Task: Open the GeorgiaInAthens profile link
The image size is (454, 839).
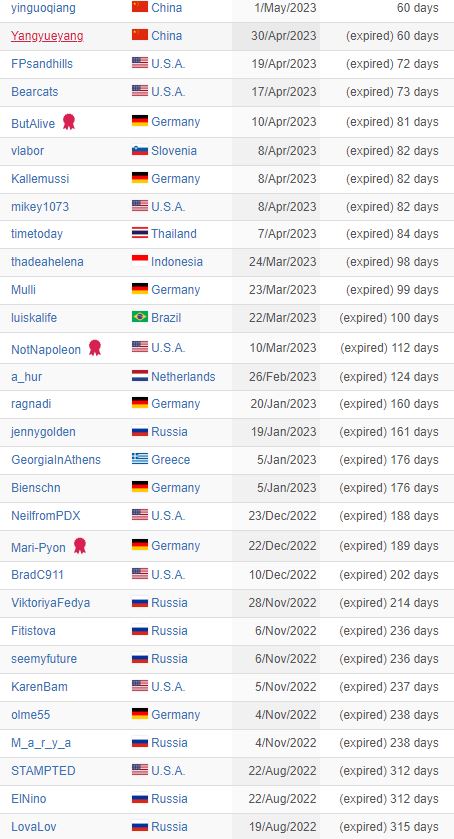Action: tap(56, 460)
